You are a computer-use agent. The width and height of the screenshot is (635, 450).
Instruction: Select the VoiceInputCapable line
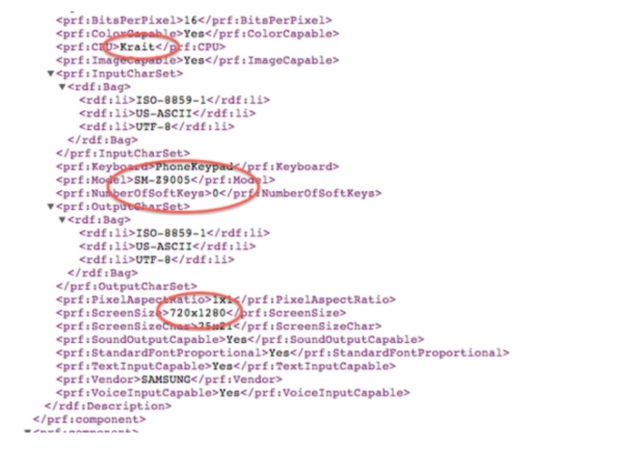click(x=233, y=393)
